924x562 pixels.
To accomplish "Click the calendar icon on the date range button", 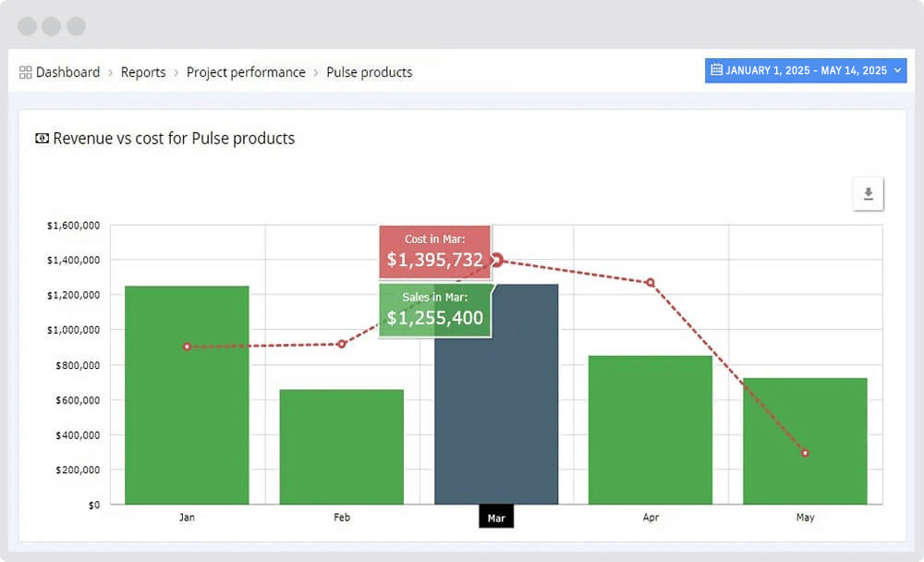I will 716,70.
